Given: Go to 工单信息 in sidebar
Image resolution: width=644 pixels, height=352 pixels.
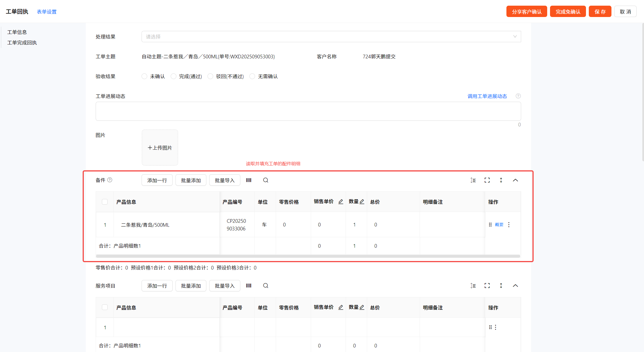Looking at the screenshot, I should [17, 32].
